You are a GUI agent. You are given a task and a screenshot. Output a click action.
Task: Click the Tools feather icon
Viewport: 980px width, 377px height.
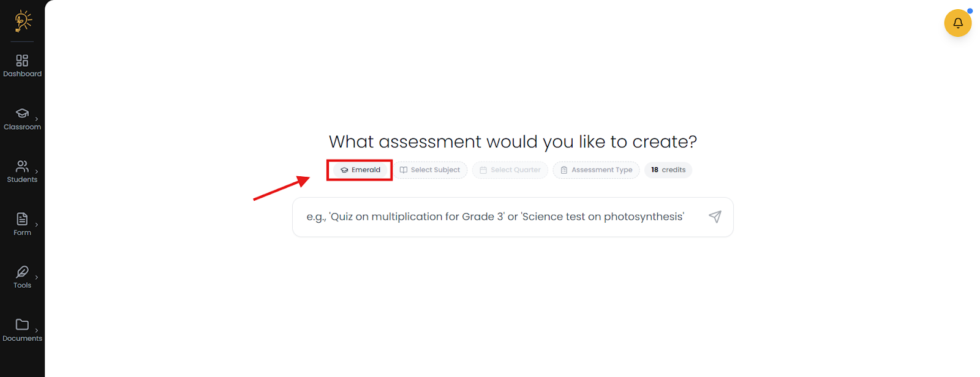point(22,272)
